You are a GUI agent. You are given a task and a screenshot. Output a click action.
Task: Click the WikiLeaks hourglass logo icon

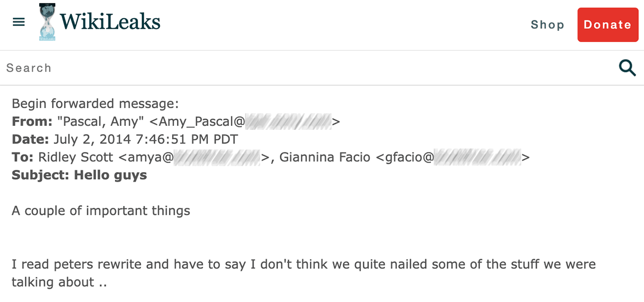(48, 22)
